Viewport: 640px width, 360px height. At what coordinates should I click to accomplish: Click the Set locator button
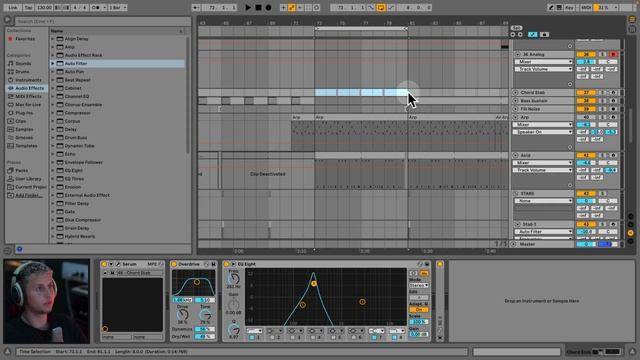(516, 28)
